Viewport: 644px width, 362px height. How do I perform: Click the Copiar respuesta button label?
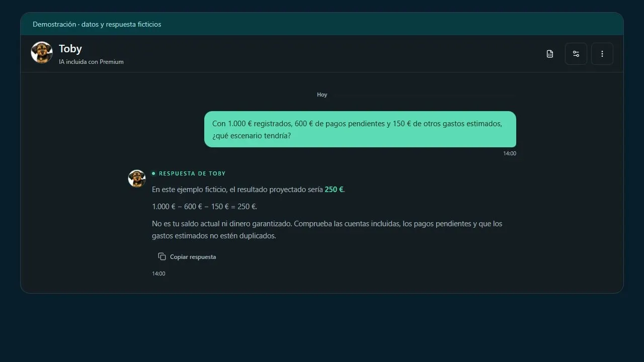193,257
